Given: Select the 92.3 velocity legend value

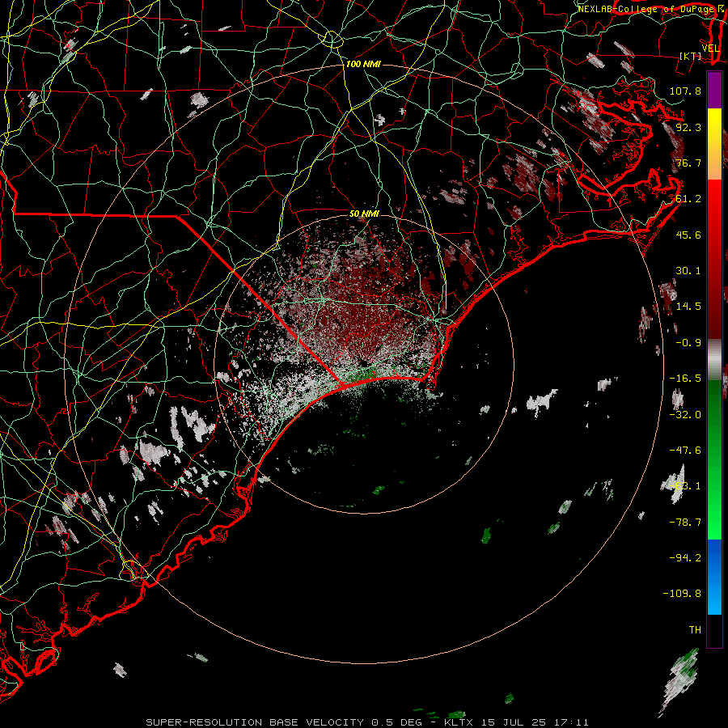Looking at the screenshot, I should coord(688,127).
